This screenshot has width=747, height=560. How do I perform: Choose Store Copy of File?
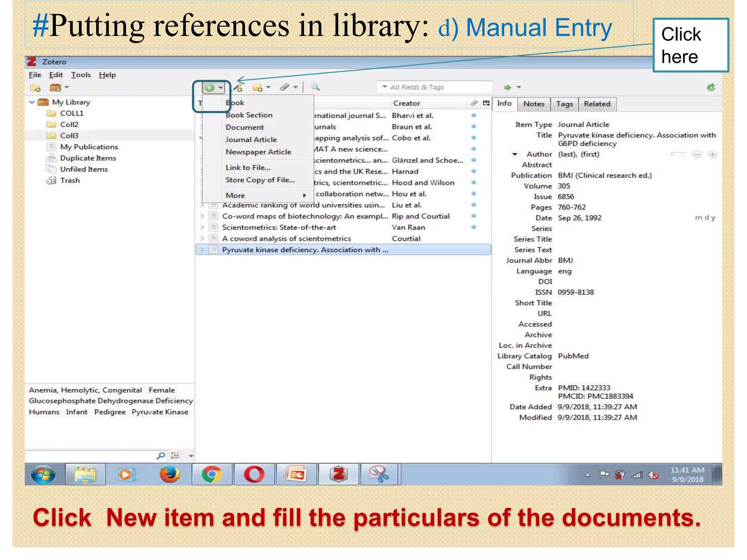(258, 180)
